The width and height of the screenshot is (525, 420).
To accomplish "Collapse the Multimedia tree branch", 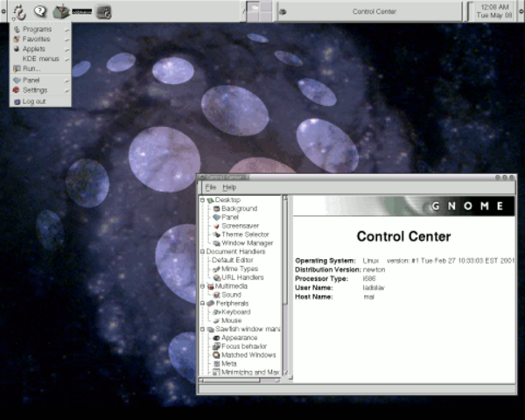I will 202,286.
